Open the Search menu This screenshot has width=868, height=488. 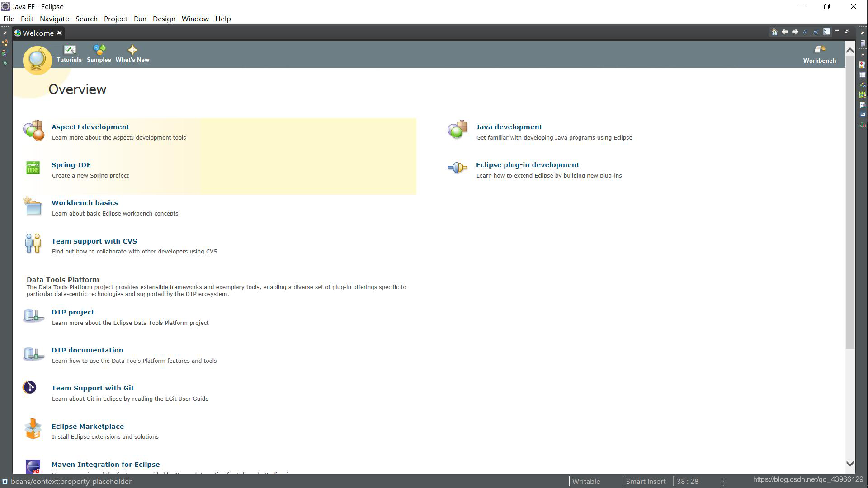tap(86, 19)
